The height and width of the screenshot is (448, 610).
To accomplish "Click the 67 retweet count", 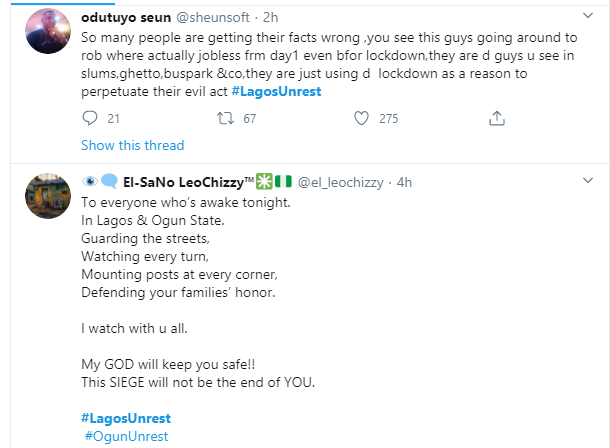I will (249, 119).
